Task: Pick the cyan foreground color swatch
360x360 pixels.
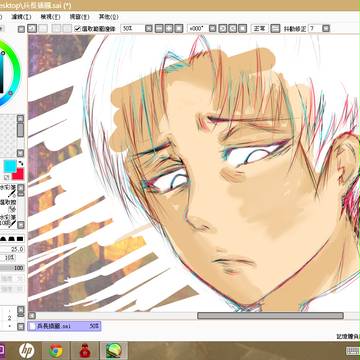Action: pyautogui.click(x=10, y=166)
